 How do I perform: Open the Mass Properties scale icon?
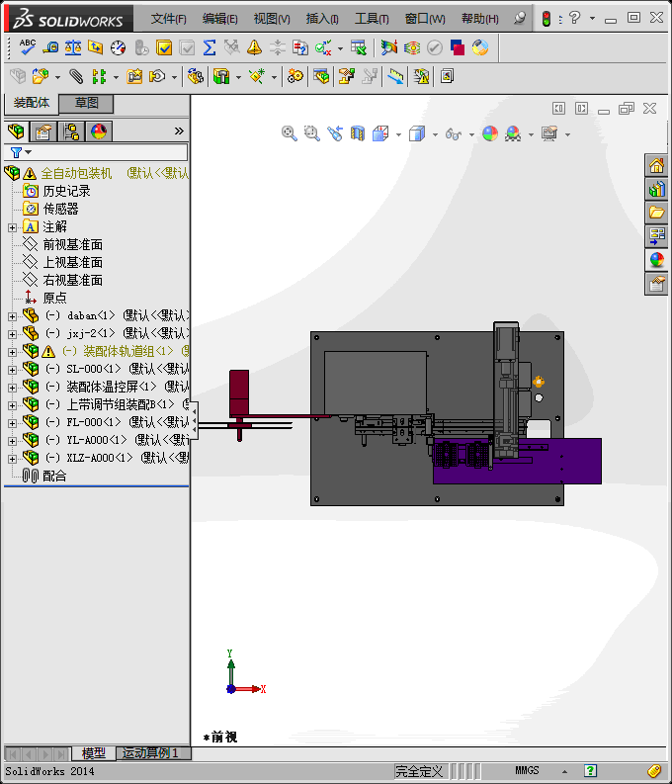coord(73,47)
